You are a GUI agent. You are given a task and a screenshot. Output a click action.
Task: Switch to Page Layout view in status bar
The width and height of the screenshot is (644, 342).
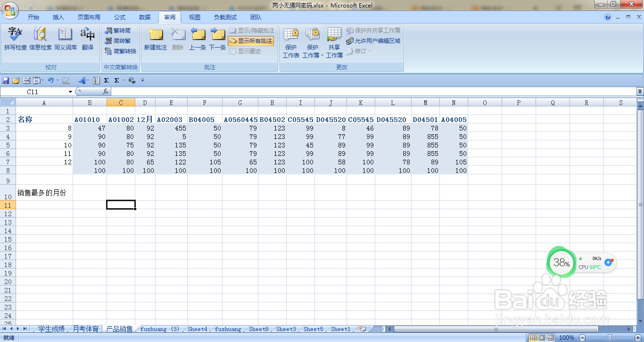542,338
